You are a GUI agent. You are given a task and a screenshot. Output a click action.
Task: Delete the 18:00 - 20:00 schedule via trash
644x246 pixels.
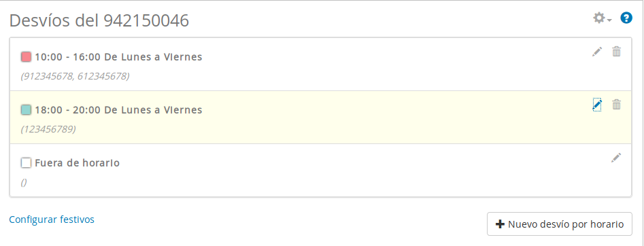pyautogui.click(x=617, y=105)
